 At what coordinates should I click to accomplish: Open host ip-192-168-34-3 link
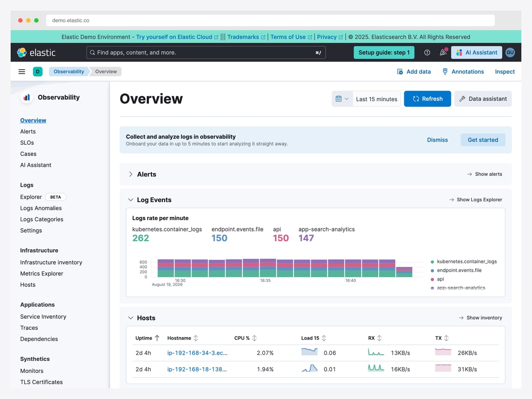click(x=197, y=353)
